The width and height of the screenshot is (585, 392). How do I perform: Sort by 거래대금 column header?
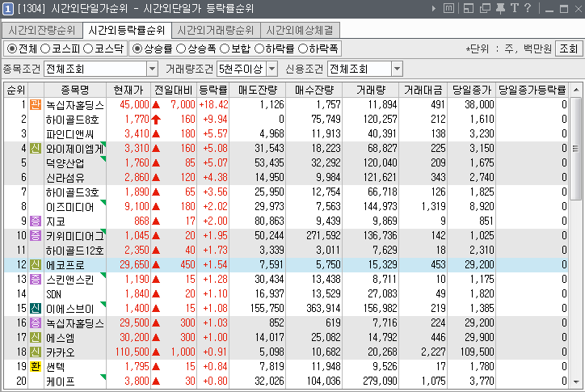click(x=423, y=90)
